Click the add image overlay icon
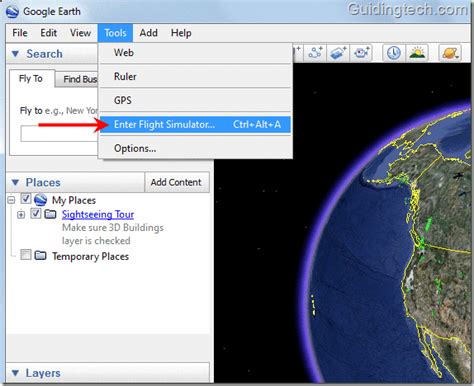474x386 pixels. coord(338,53)
